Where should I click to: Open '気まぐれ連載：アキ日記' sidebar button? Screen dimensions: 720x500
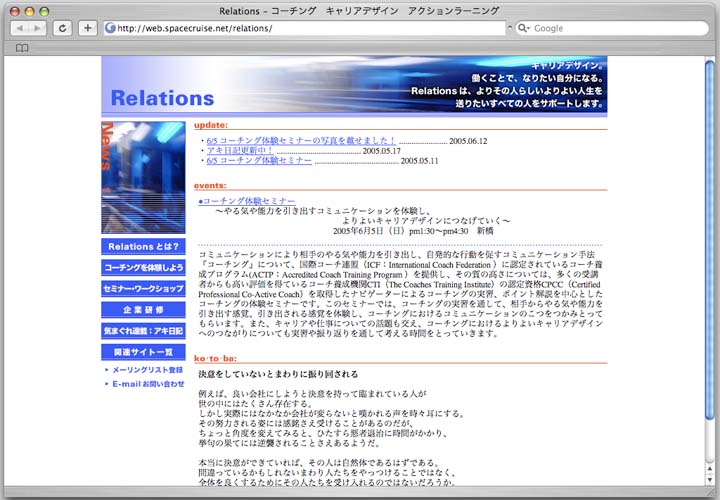pos(143,331)
